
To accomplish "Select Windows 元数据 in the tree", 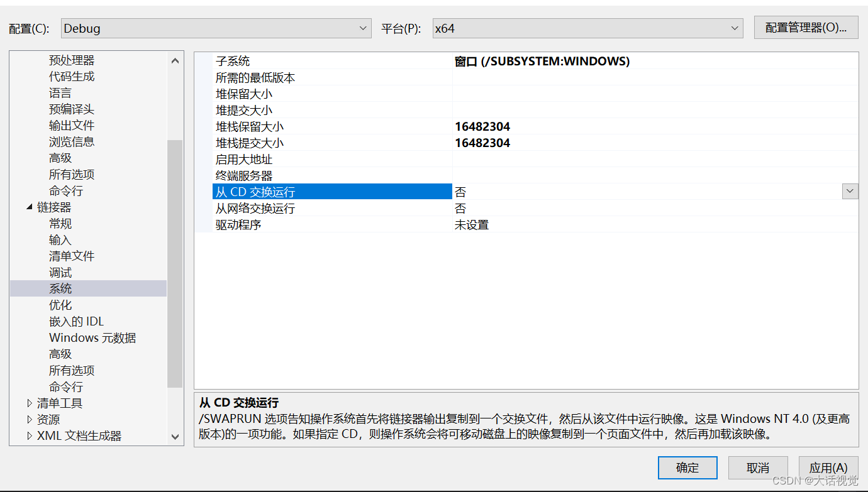I will [92, 338].
